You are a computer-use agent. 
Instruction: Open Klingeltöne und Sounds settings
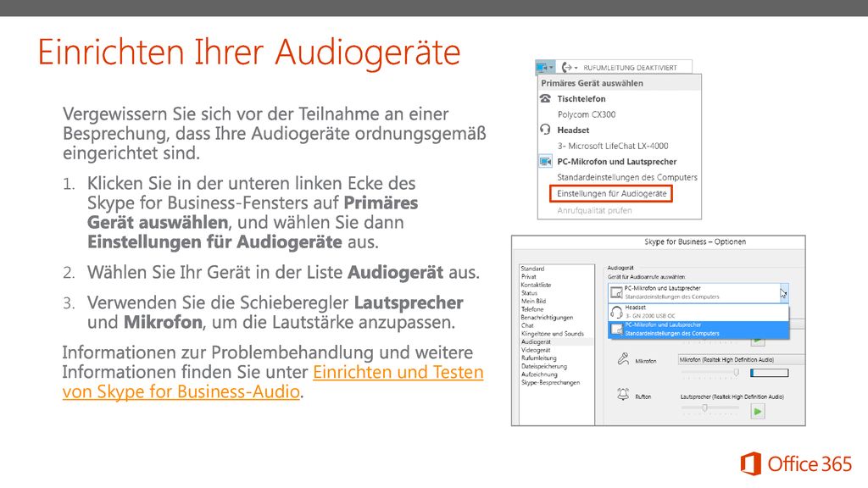pyautogui.click(x=553, y=334)
